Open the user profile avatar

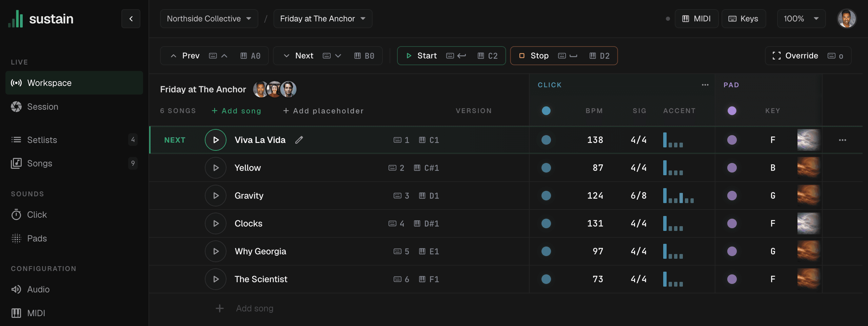pyautogui.click(x=847, y=19)
